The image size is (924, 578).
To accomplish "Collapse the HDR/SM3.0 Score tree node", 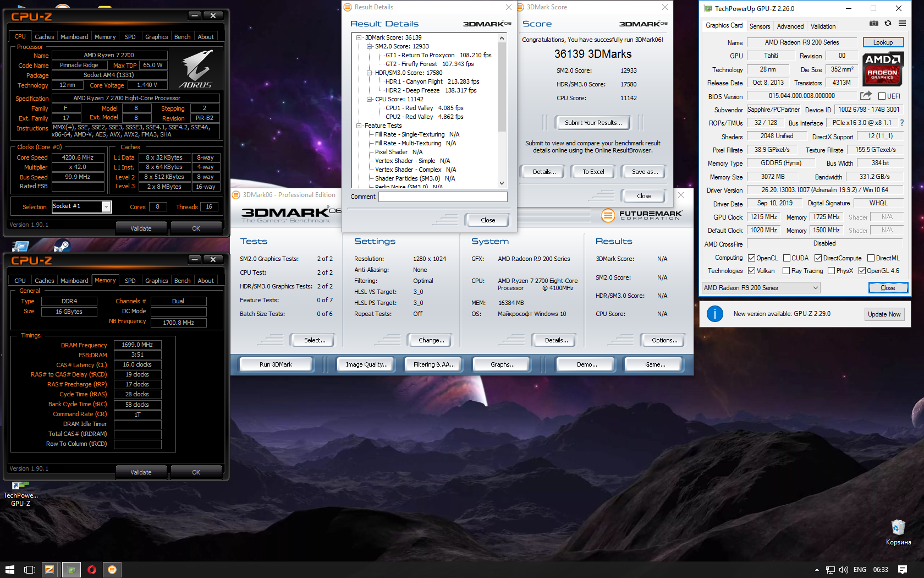I will tap(370, 73).
